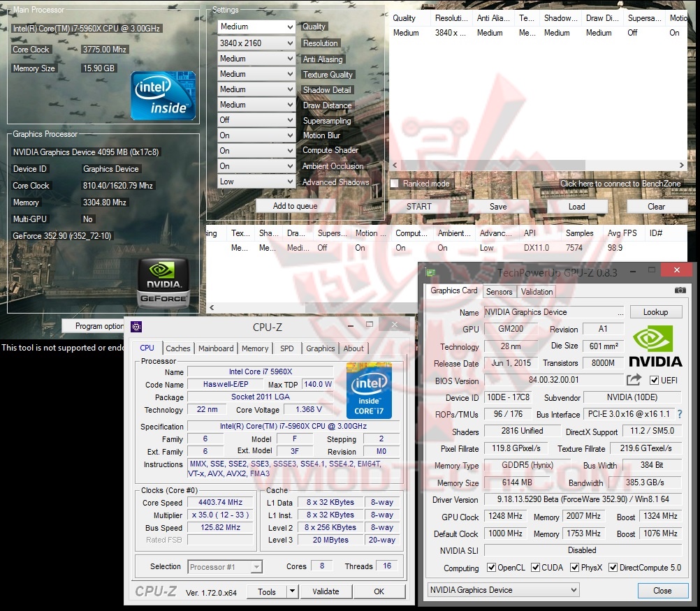Open the Shadow Detail dropdown

click(x=256, y=89)
